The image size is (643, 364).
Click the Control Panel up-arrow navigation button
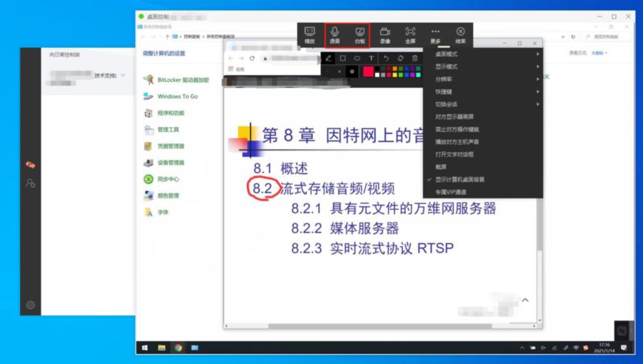167,36
